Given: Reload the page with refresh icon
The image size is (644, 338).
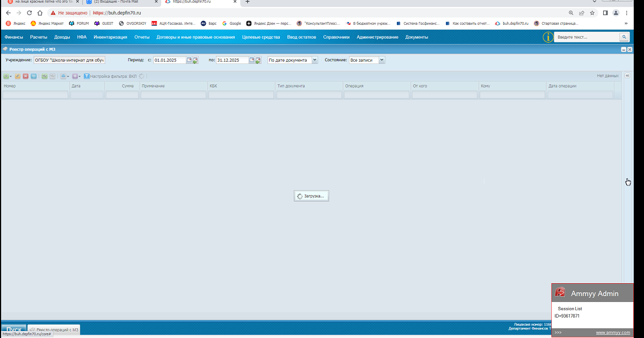Looking at the screenshot, I should pyautogui.click(x=29, y=13).
